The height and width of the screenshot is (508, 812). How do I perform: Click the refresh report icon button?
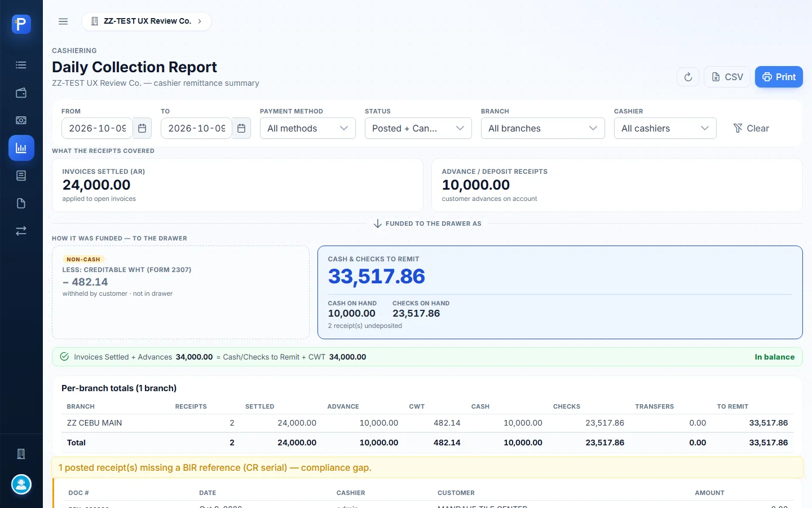(x=688, y=77)
